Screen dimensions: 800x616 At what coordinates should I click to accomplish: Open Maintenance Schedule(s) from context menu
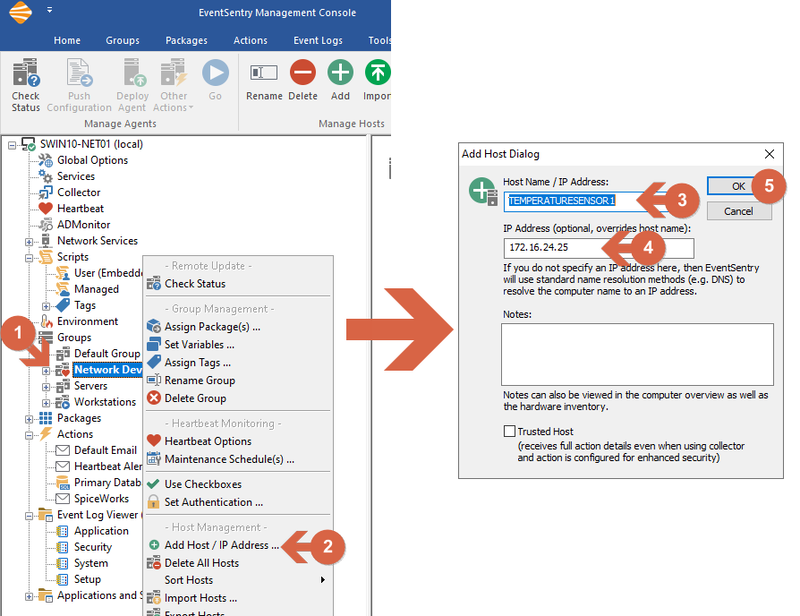pyautogui.click(x=229, y=459)
